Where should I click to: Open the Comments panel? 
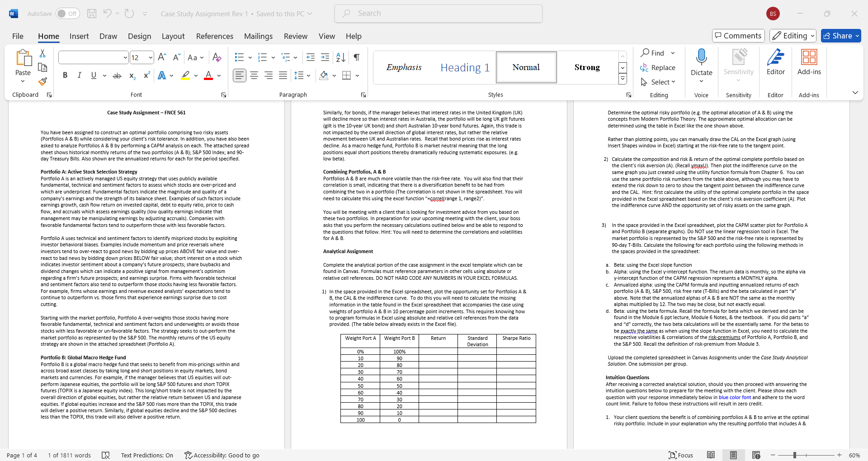click(x=738, y=36)
